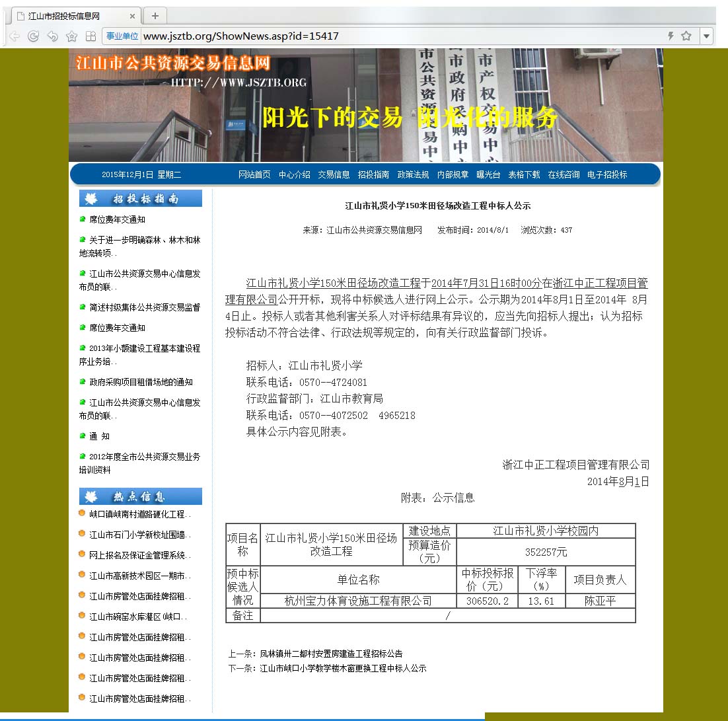Open the apps grid icon in toolbar
Image resolution: width=728 pixels, height=721 pixels.
[91, 36]
